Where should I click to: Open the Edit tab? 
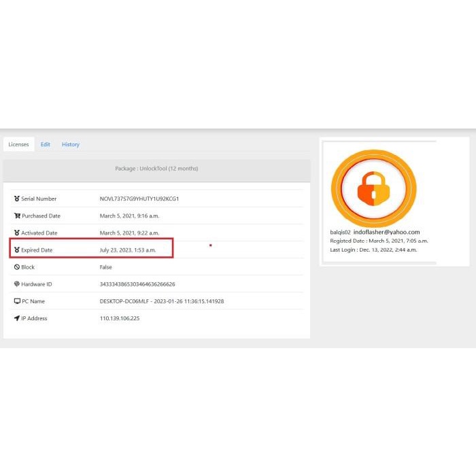coord(45,144)
